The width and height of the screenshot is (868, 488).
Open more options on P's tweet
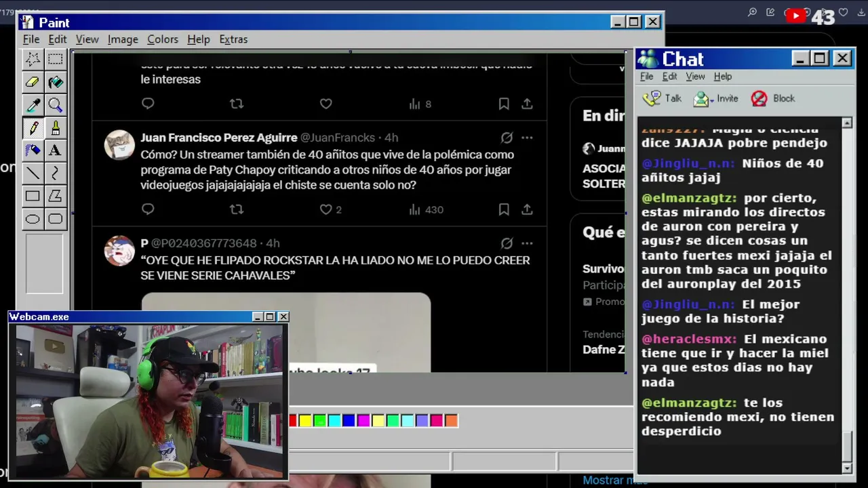(527, 243)
